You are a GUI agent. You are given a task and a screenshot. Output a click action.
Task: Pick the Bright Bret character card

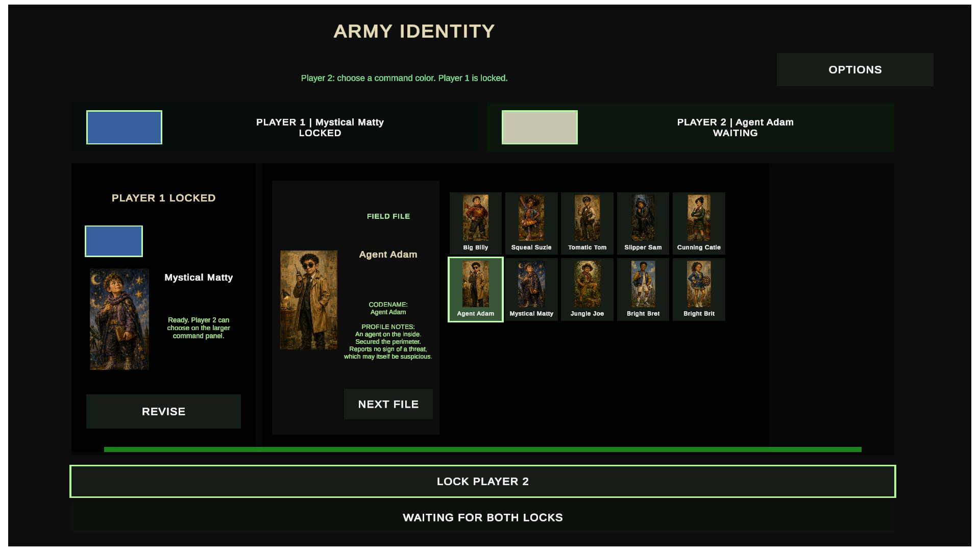pyautogui.click(x=643, y=289)
